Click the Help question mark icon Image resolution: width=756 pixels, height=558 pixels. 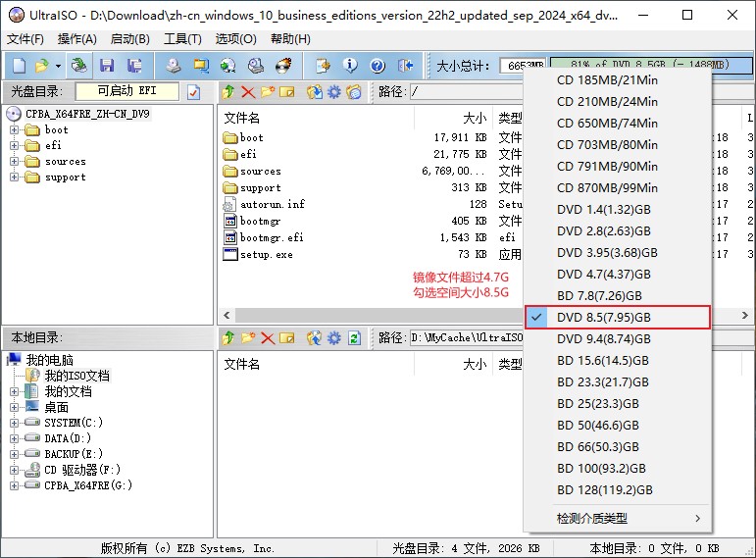tap(378, 66)
